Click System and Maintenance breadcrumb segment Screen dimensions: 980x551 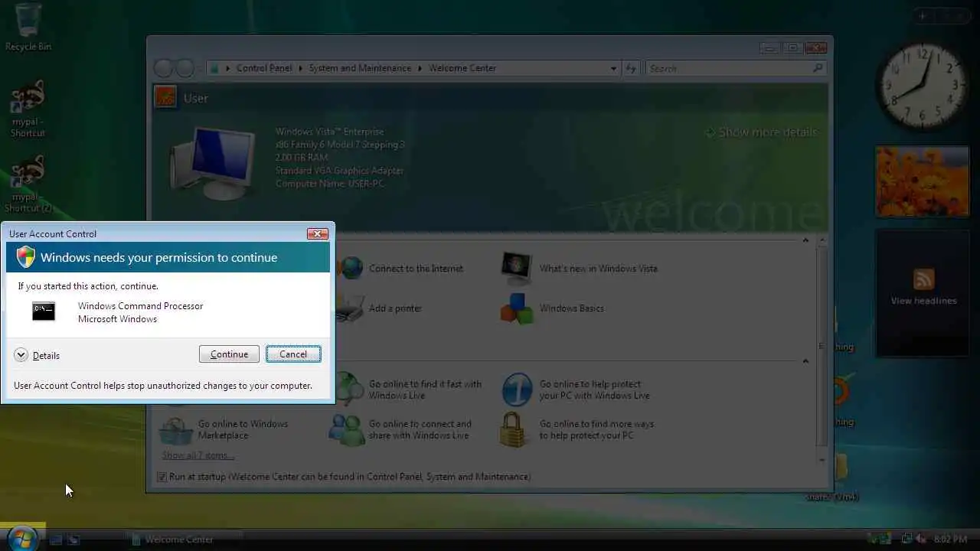(x=360, y=68)
